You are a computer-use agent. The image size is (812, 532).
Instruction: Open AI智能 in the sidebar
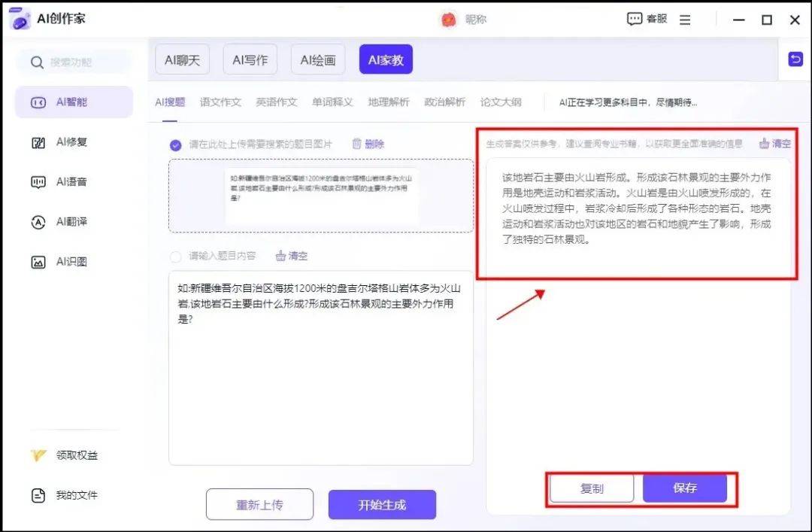click(74, 102)
